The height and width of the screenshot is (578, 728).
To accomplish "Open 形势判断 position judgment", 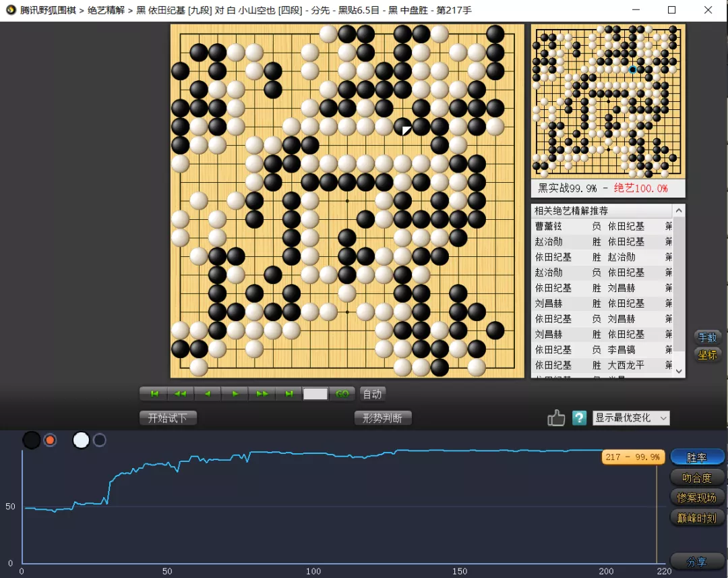I will pyautogui.click(x=383, y=417).
